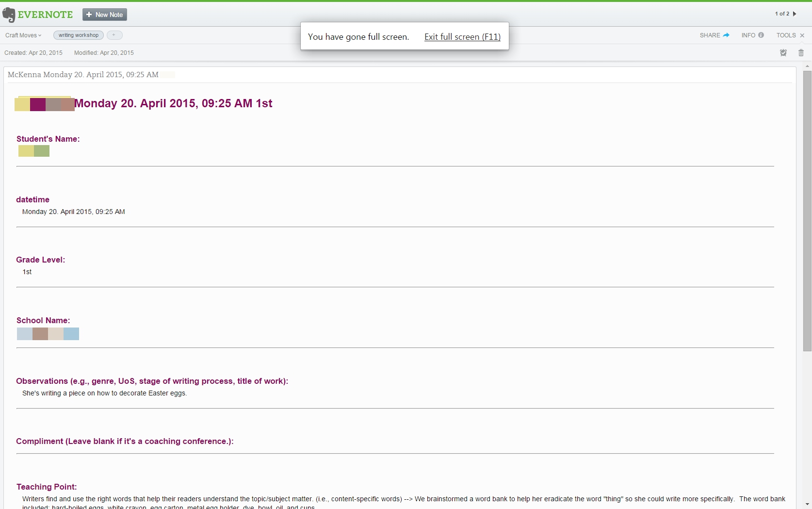Click the Created date label
The height and width of the screenshot is (509, 812).
click(x=33, y=53)
